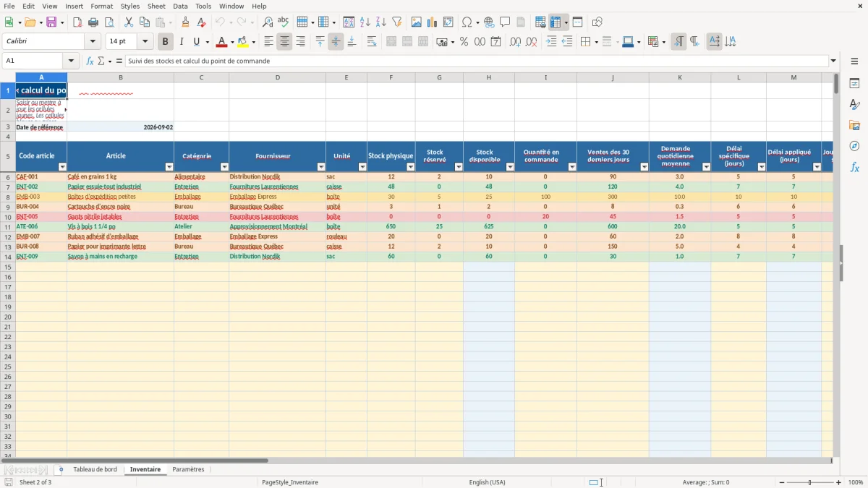Open filter dropdown for Stock physique column
Viewport: 868px width, 488px height.
coord(410,167)
